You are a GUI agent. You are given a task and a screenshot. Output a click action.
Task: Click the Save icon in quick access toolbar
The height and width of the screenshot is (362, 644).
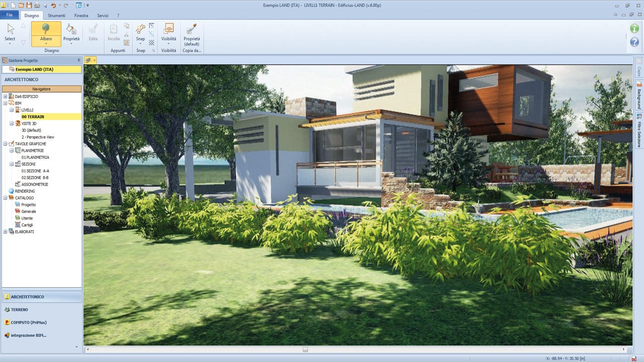(29, 5)
